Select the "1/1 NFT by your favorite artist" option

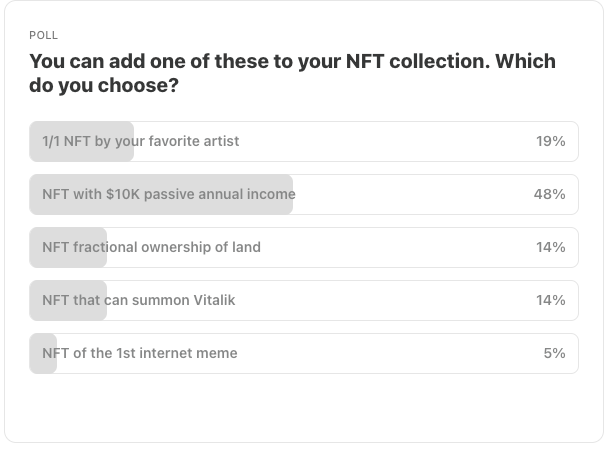(x=304, y=141)
